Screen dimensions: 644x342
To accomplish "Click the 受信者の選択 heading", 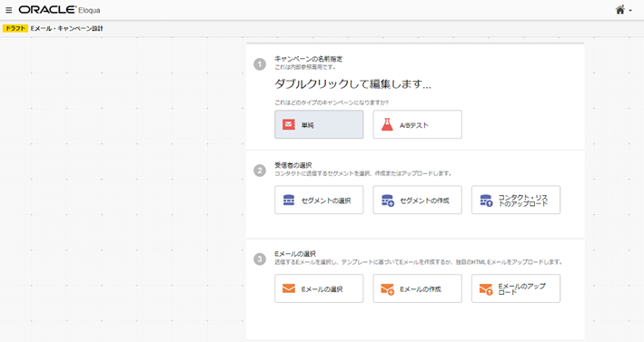I will (292, 165).
